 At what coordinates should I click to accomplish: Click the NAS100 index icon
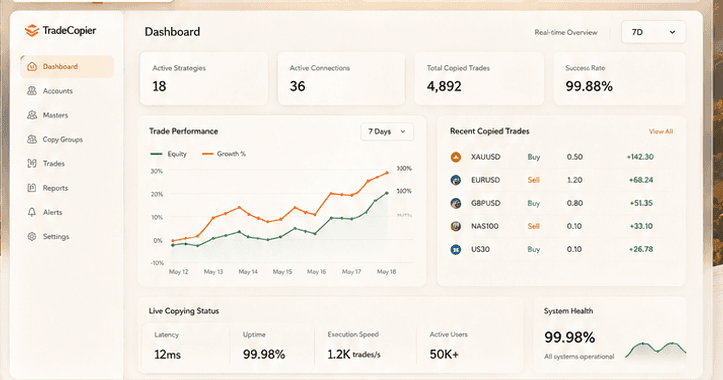pos(456,226)
